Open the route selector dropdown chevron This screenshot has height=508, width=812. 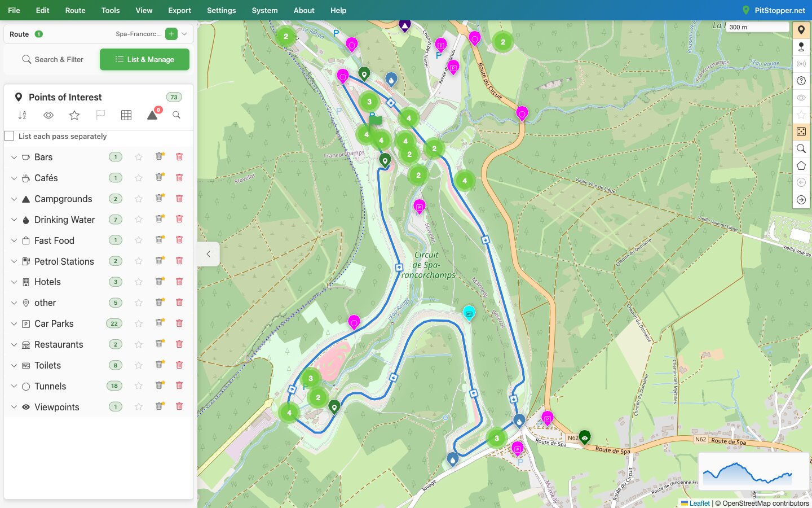click(x=184, y=34)
